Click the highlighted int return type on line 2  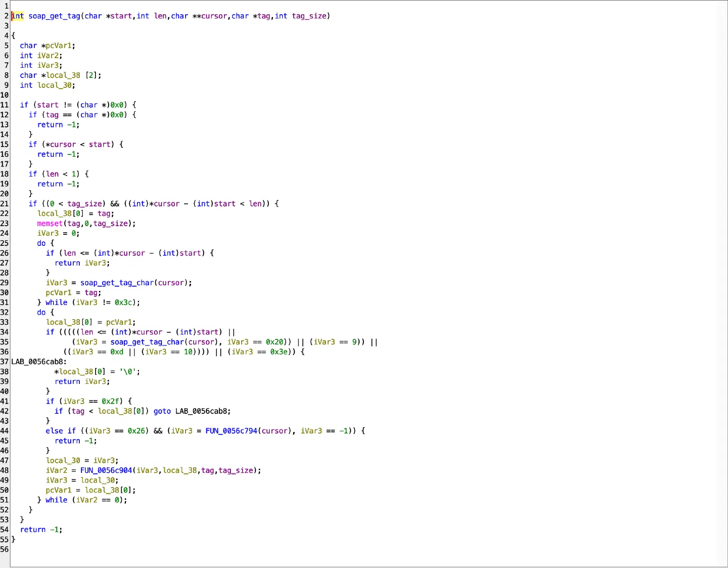point(18,16)
